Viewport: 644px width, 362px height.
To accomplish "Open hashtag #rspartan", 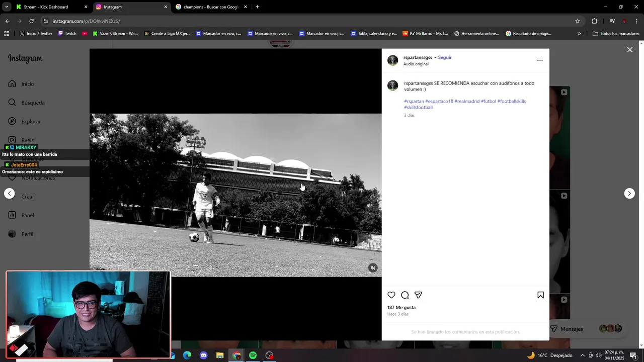I will (x=414, y=101).
